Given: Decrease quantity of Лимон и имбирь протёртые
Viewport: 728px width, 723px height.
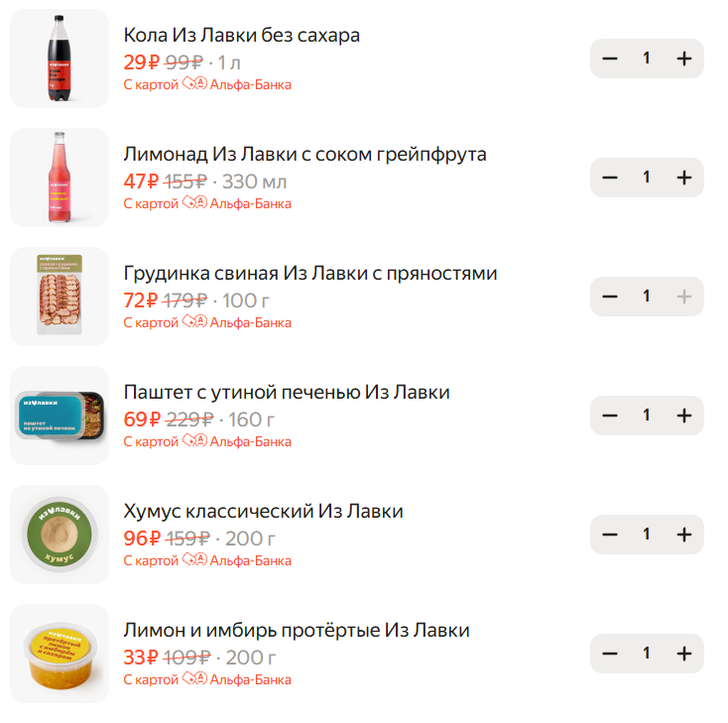Looking at the screenshot, I should click(x=610, y=654).
